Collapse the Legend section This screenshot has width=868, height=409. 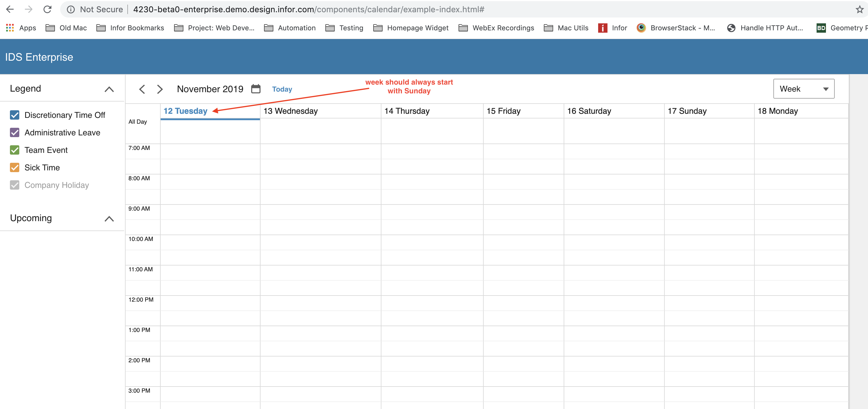(x=109, y=89)
